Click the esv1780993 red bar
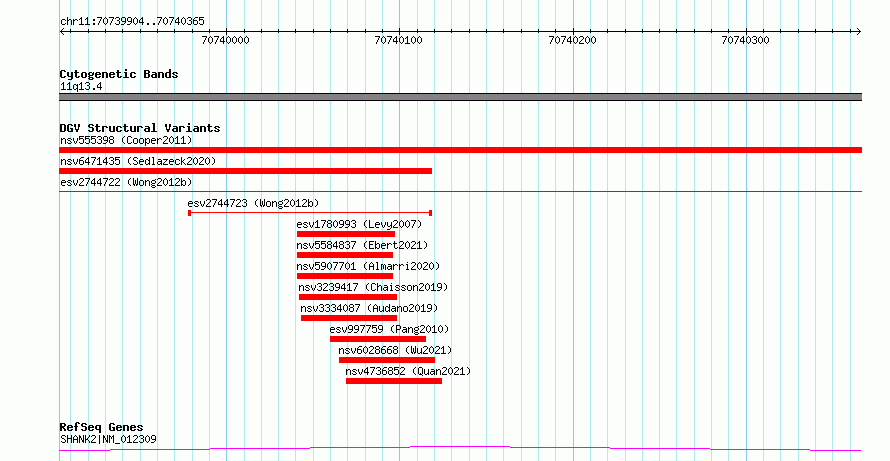 346,234
